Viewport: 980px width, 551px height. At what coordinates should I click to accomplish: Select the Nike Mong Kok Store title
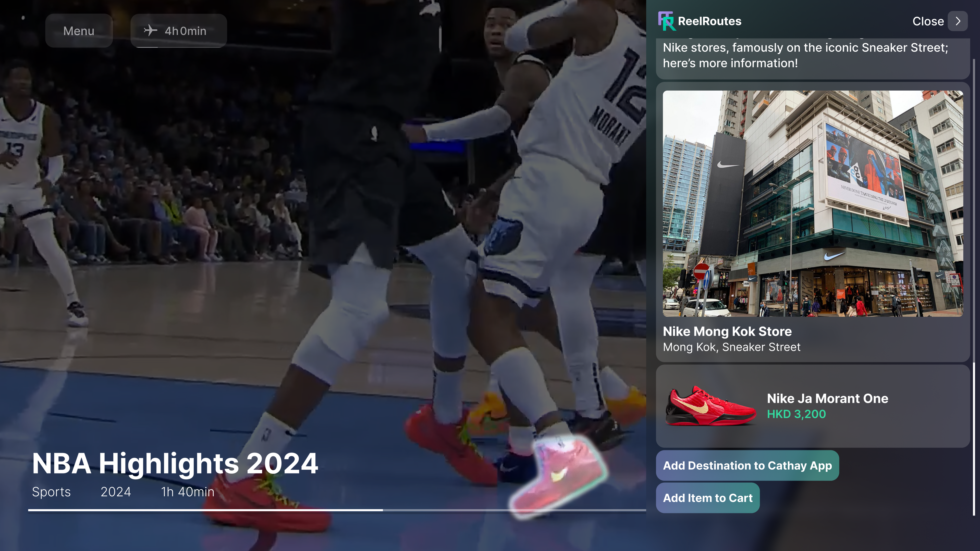pos(727,331)
